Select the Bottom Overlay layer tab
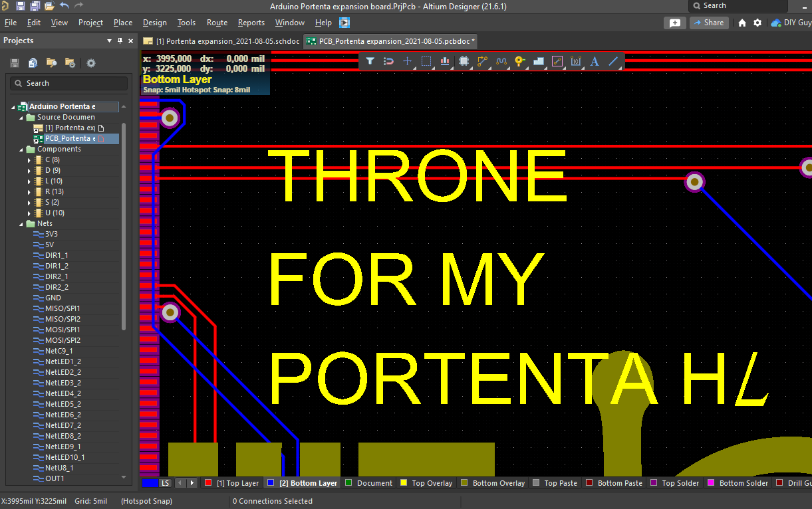The width and height of the screenshot is (812, 509). (x=493, y=483)
